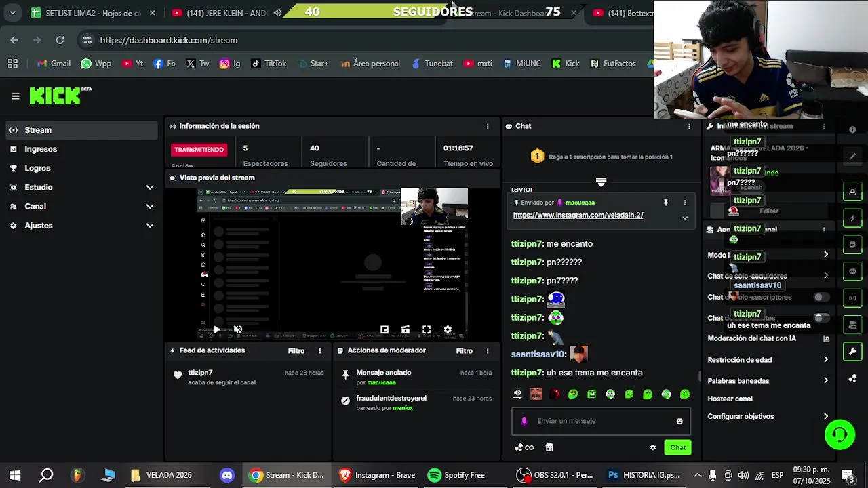The width and height of the screenshot is (868, 488).
Task: Click Filtro in Acciones de moderador
Action: pyautogui.click(x=464, y=350)
